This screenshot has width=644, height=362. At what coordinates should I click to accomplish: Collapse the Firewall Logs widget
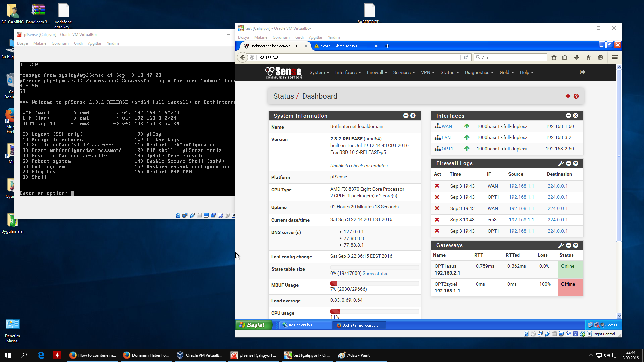tap(569, 163)
